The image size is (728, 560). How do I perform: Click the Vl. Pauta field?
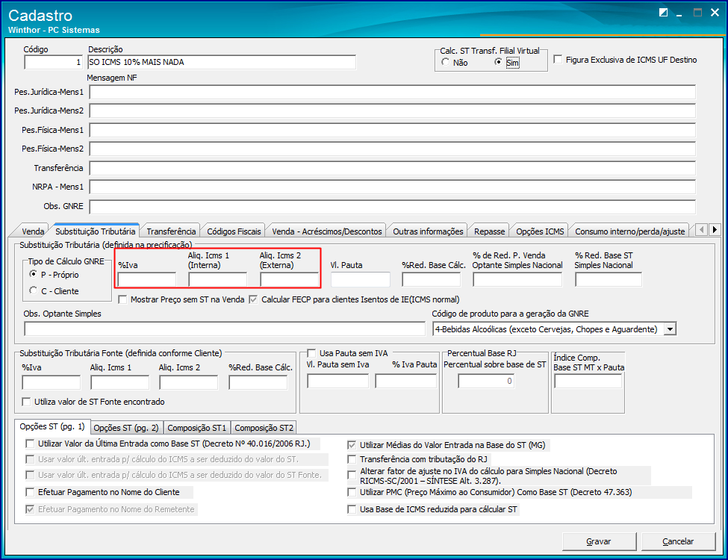pyautogui.click(x=361, y=279)
